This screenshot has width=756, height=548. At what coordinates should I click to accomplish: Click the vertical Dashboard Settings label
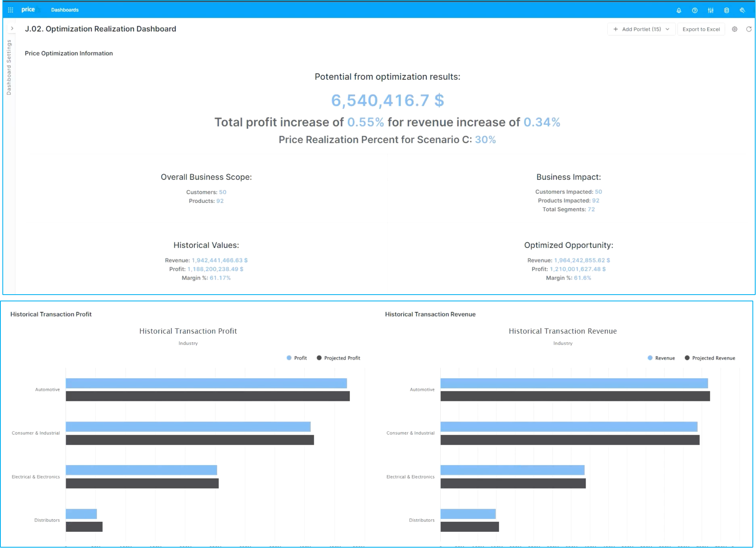click(x=9, y=67)
